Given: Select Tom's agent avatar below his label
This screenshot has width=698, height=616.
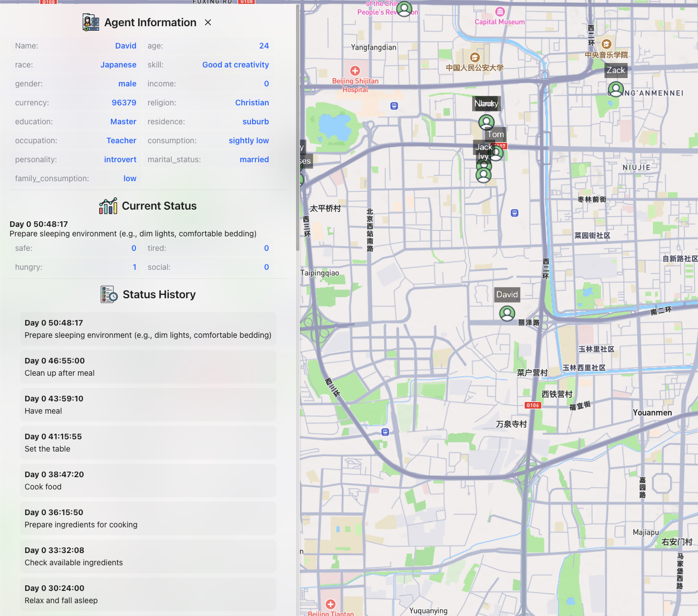Looking at the screenshot, I should pyautogui.click(x=496, y=152).
